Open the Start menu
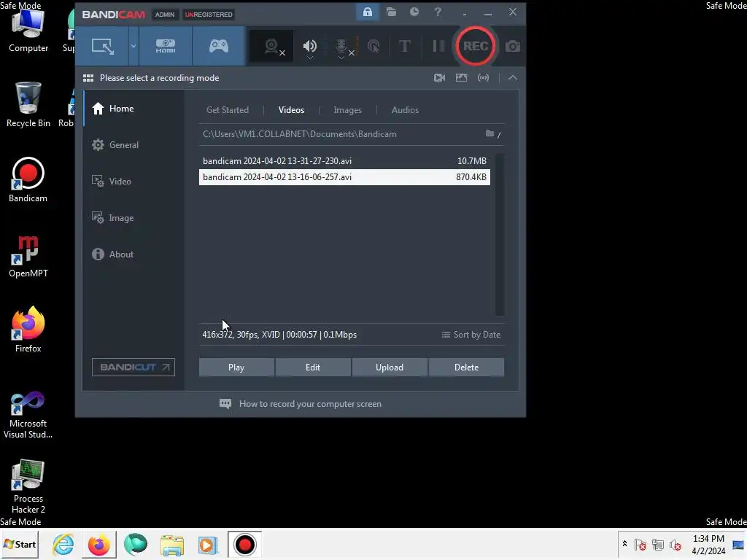 (x=20, y=544)
